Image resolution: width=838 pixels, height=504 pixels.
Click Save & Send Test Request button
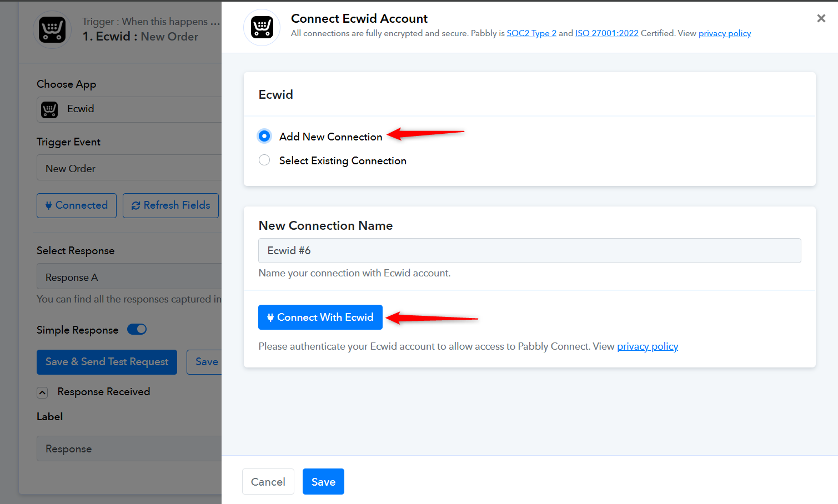107,362
